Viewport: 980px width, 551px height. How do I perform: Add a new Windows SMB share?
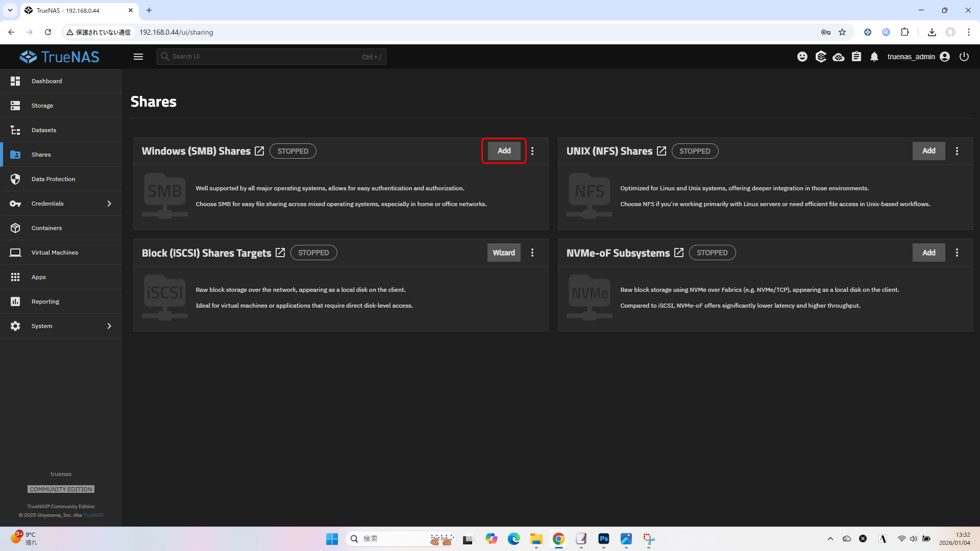(504, 151)
